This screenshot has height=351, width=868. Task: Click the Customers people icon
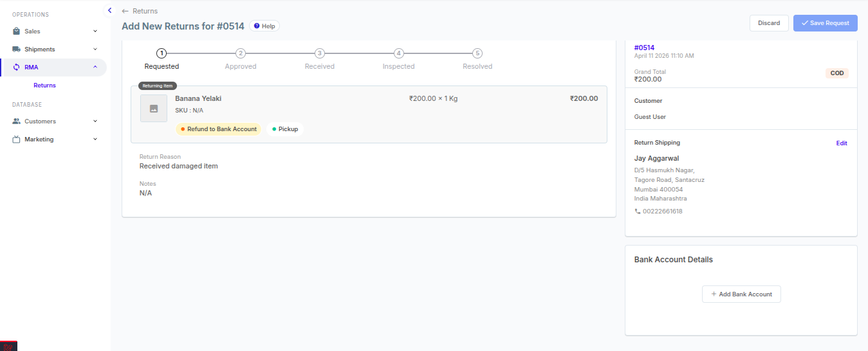pyautogui.click(x=16, y=121)
